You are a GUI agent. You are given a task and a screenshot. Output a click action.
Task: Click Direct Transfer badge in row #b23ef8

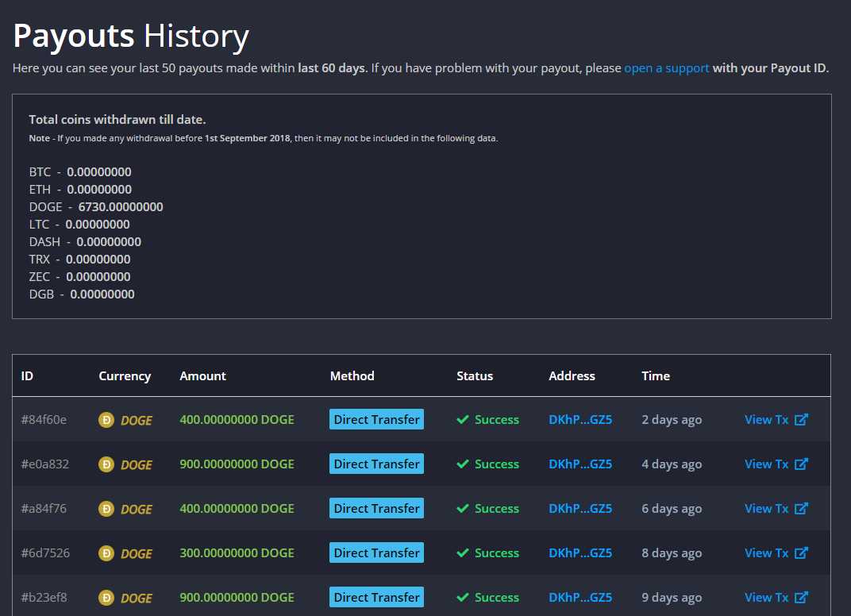click(376, 598)
